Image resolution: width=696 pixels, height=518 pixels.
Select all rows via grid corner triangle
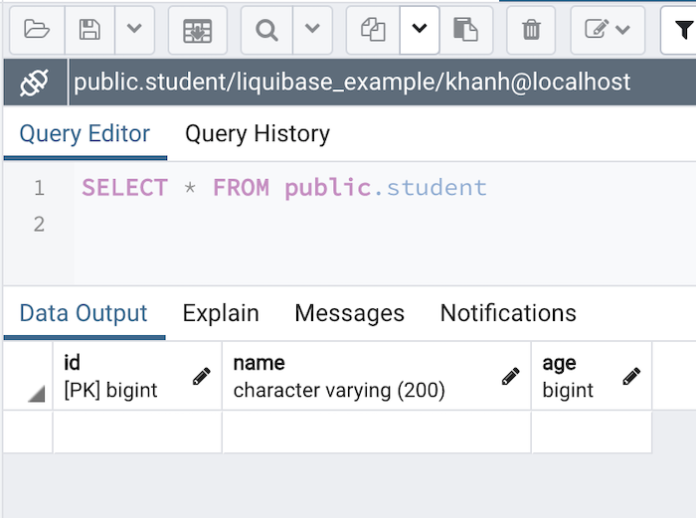click(x=36, y=395)
